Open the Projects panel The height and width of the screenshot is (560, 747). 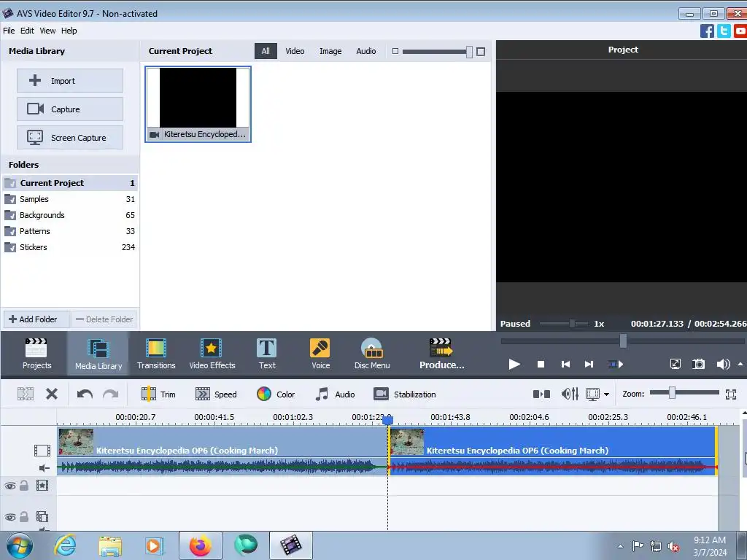36,354
